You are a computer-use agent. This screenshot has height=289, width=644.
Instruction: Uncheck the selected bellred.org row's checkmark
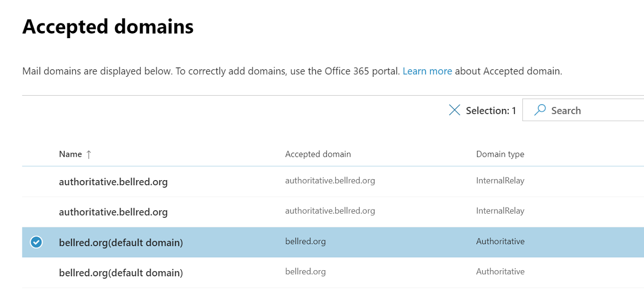click(36, 242)
